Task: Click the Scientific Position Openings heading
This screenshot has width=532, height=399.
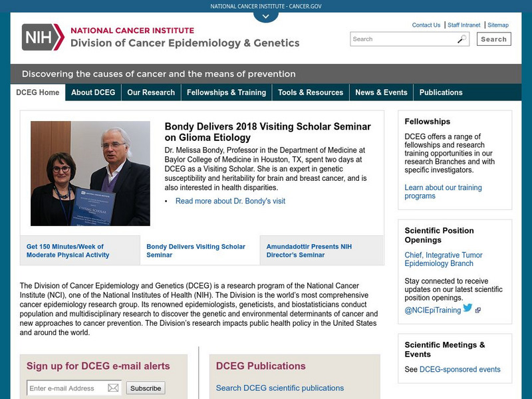Action: point(439,235)
